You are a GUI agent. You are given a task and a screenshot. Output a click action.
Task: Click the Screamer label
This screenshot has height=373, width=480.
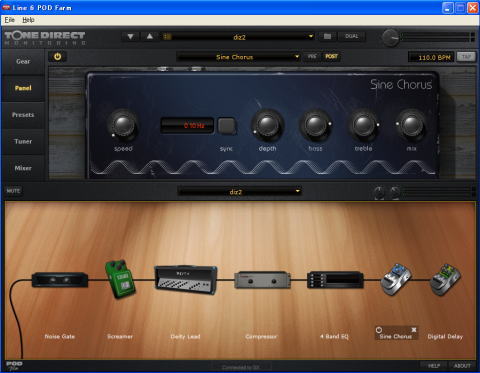[x=120, y=337]
